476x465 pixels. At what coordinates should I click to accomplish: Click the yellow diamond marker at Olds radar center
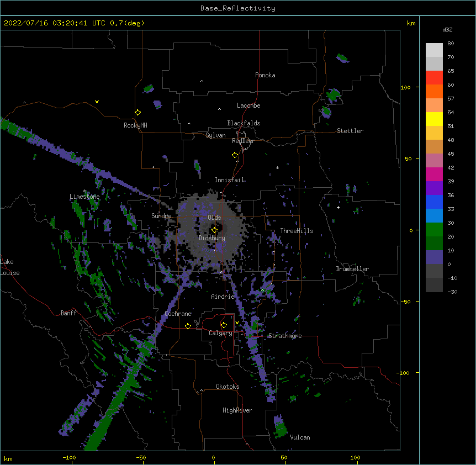point(214,230)
